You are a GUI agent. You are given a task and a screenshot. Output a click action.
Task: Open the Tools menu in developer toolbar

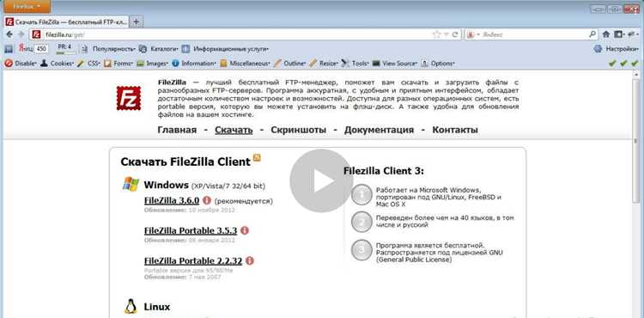click(x=360, y=64)
